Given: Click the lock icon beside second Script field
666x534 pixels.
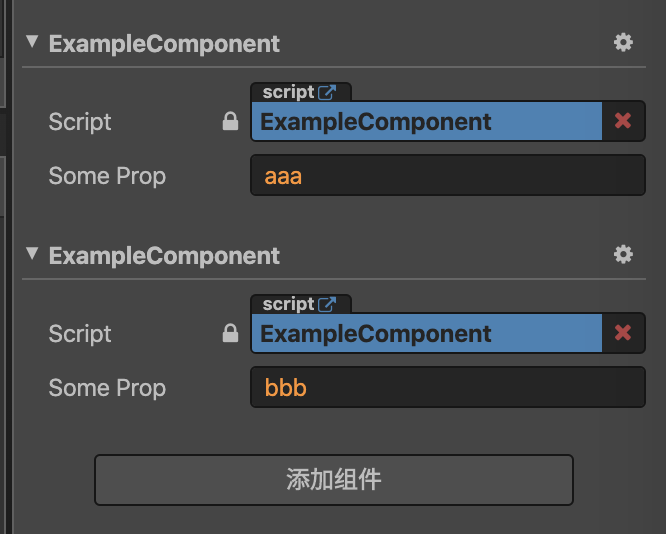Looking at the screenshot, I should point(230,334).
